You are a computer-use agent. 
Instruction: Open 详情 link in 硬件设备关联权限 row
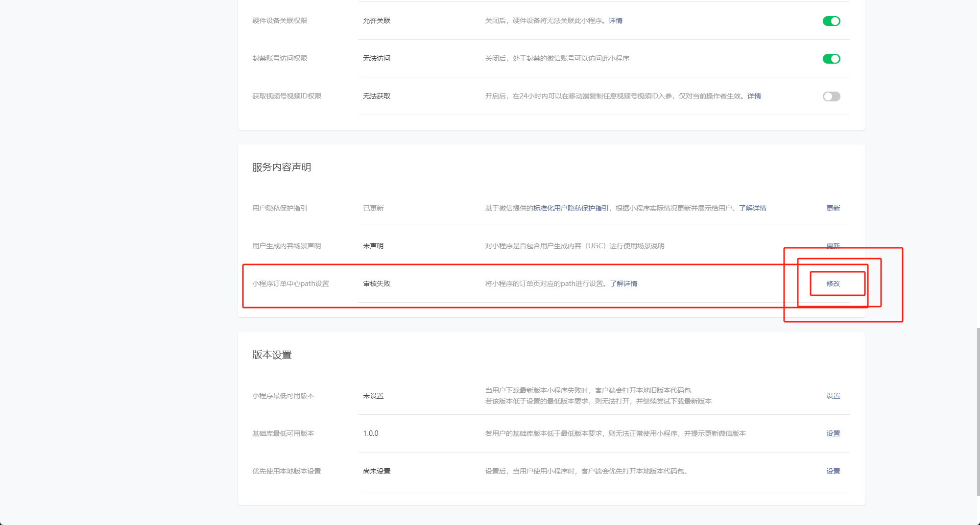click(615, 21)
